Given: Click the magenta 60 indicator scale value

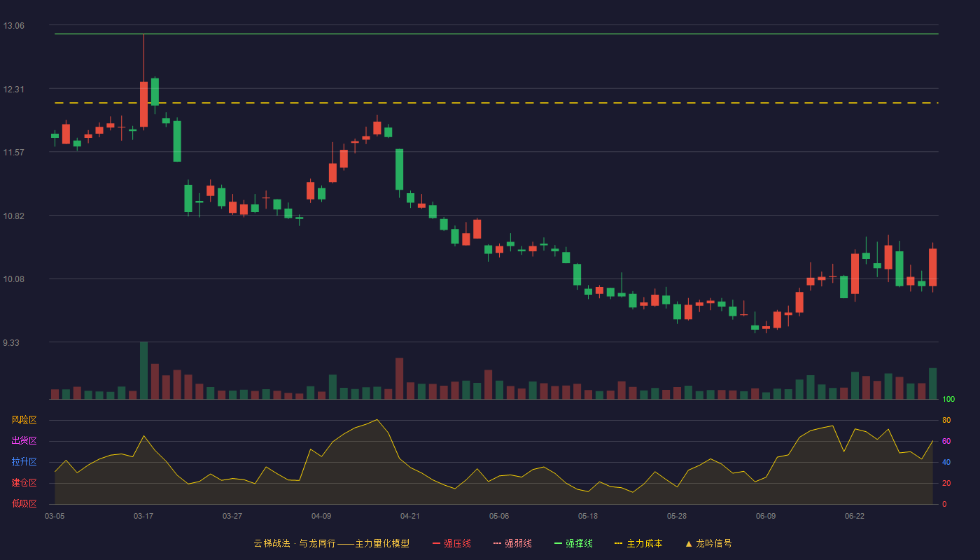Looking at the screenshot, I should (x=946, y=441).
